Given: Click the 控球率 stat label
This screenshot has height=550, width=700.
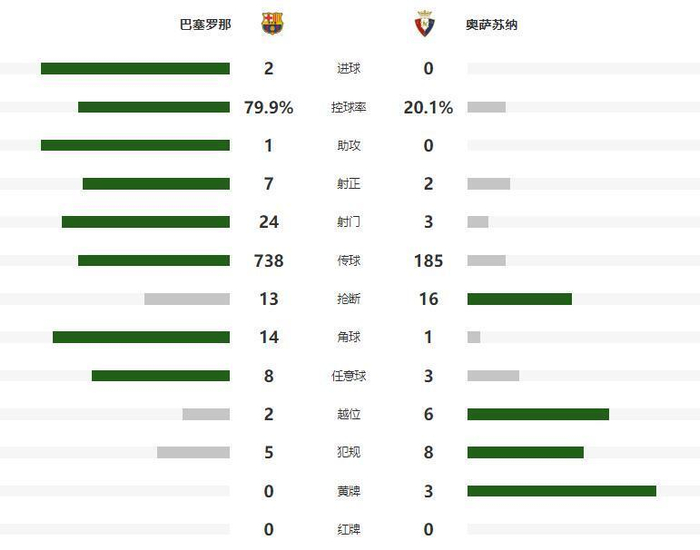Looking at the screenshot, I should coord(349,107).
